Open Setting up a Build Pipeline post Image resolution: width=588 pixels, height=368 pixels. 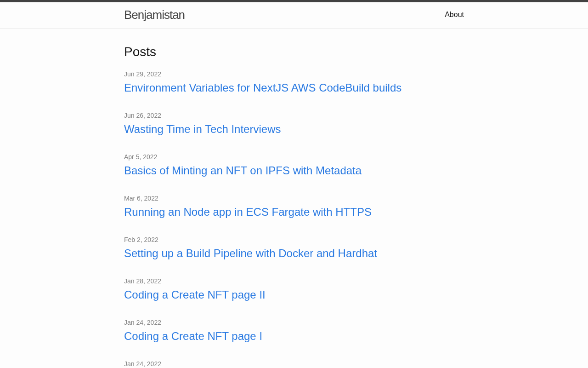pos(250,253)
